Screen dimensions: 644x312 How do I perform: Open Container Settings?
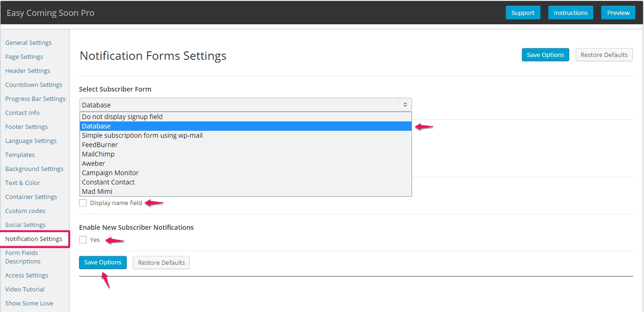[x=31, y=197]
